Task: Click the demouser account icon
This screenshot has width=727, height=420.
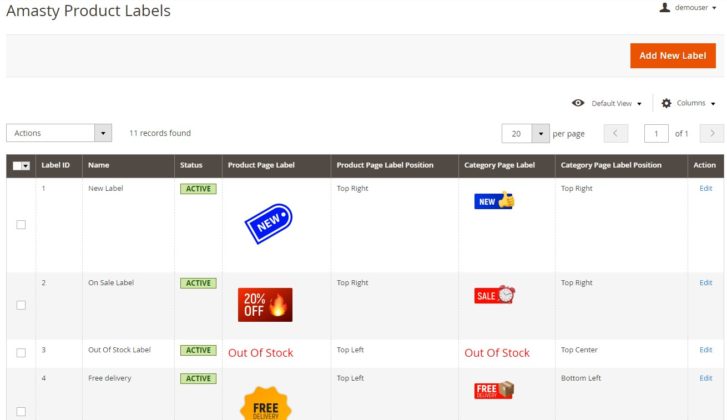Action: [x=665, y=7]
